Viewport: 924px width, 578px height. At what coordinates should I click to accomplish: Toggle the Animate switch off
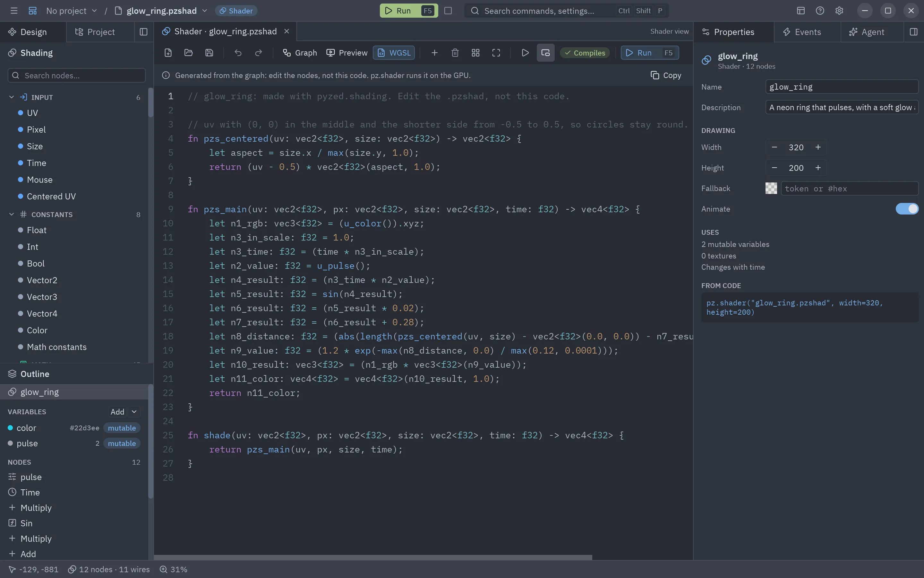[x=907, y=209]
